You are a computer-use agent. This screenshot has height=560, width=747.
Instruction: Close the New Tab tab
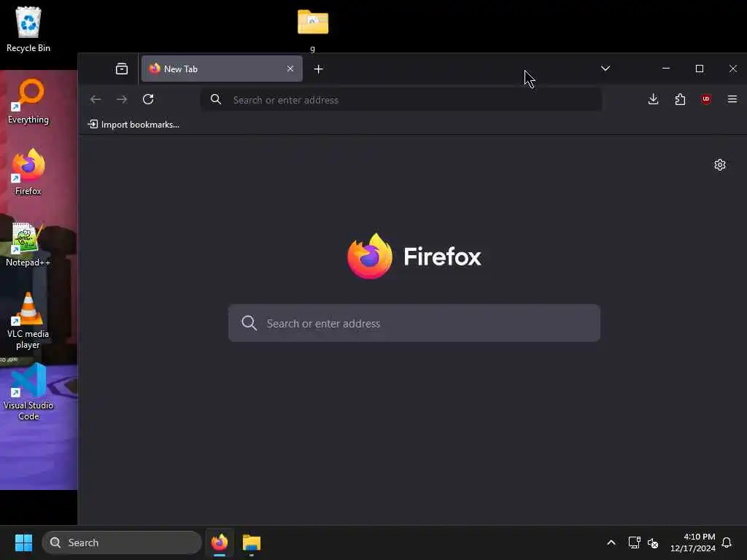[290, 69]
